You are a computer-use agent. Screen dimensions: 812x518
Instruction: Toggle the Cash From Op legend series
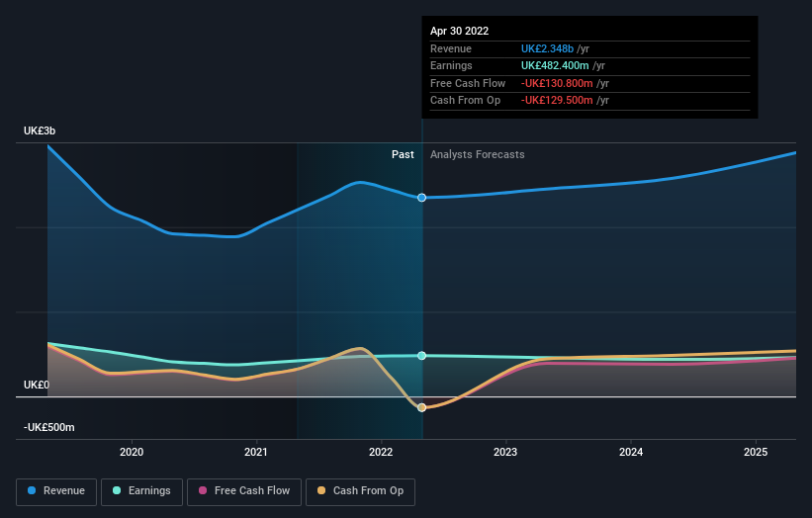point(360,491)
